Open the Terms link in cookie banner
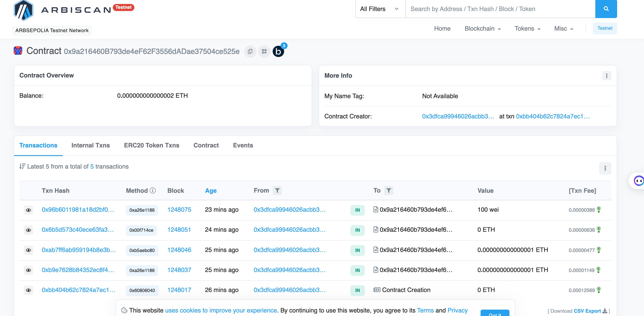The image size is (644, 316). [425, 310]
